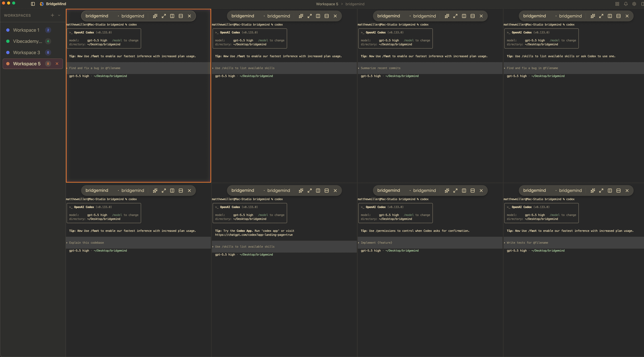Click sparkles icon in the 'Try the Codex App' pane
644x357 pixels.
[x=301, y=191]
